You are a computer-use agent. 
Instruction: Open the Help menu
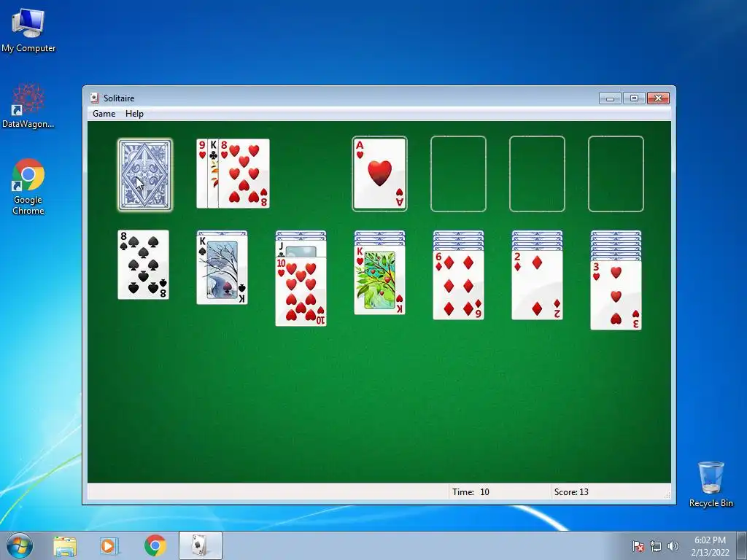[x=134, y=114]
